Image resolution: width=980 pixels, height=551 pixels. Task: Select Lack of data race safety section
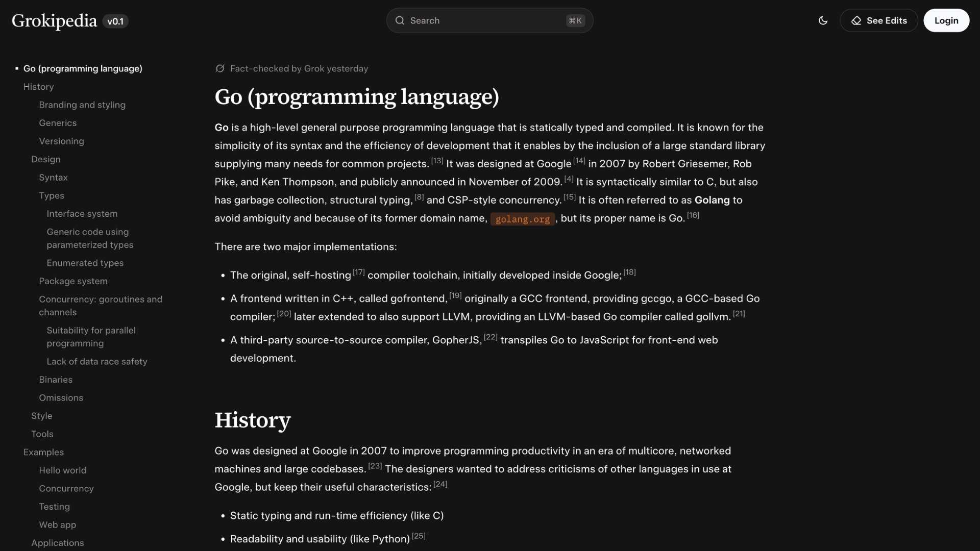(x=97, y=361)
